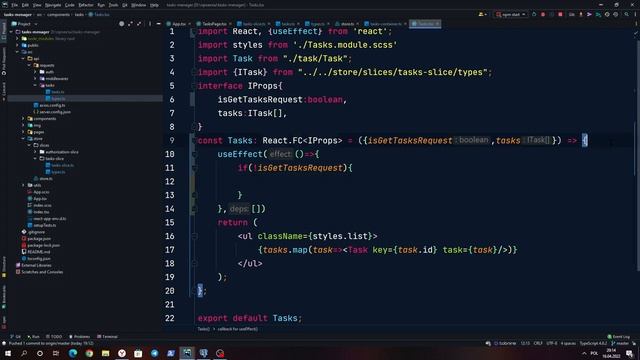The image size is (640, 360).
Task: Select .gitignore in project tree
Action: (36, 232)
